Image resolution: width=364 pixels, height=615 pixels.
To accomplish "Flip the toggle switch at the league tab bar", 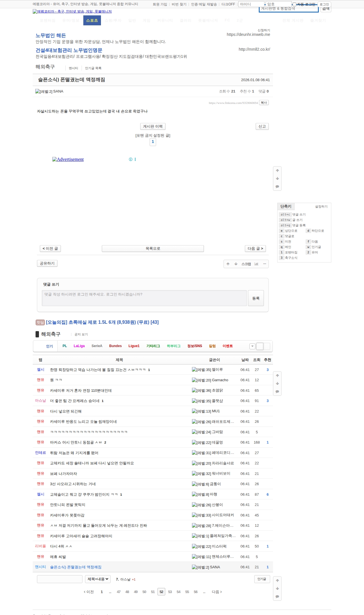I will [263, 346].
